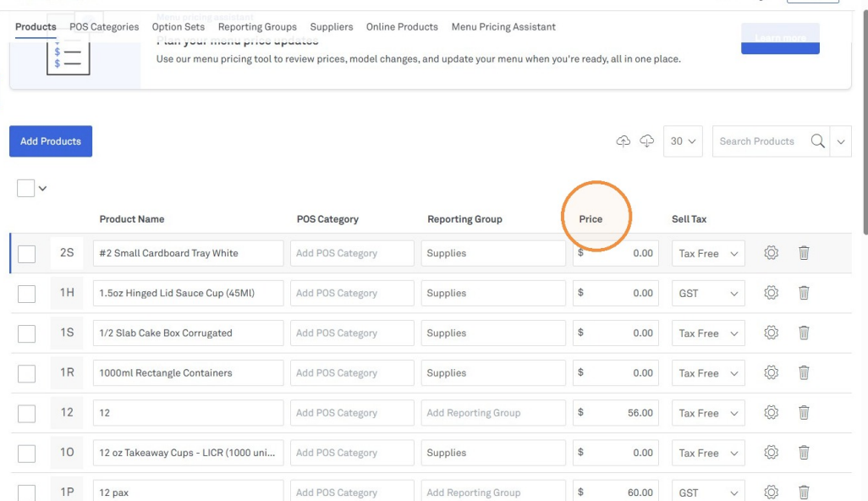Viewport: 868px width, 501px height.
Task: Open Sell Tax dropdown for product 12
Action: point(708,413)
